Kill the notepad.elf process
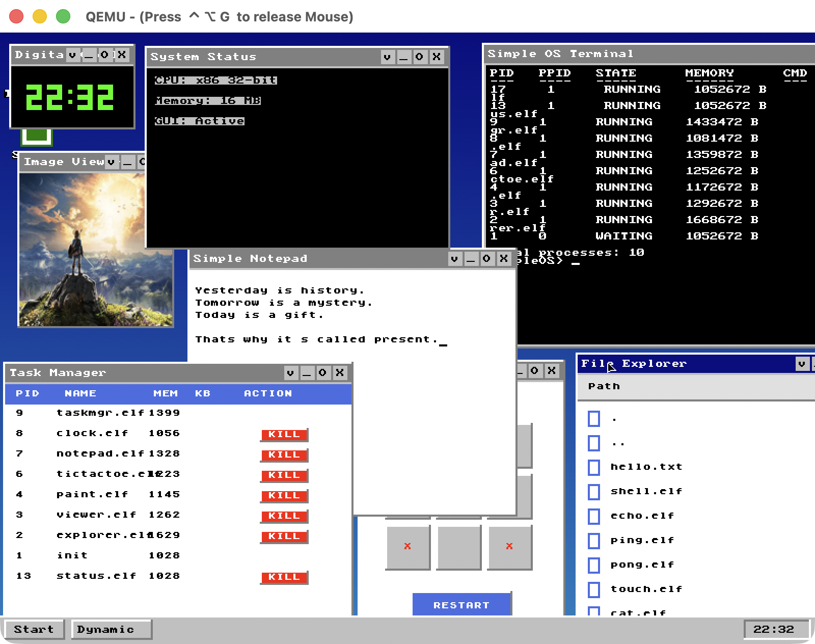This screenshot has width=815, height=644. (284, 454)
